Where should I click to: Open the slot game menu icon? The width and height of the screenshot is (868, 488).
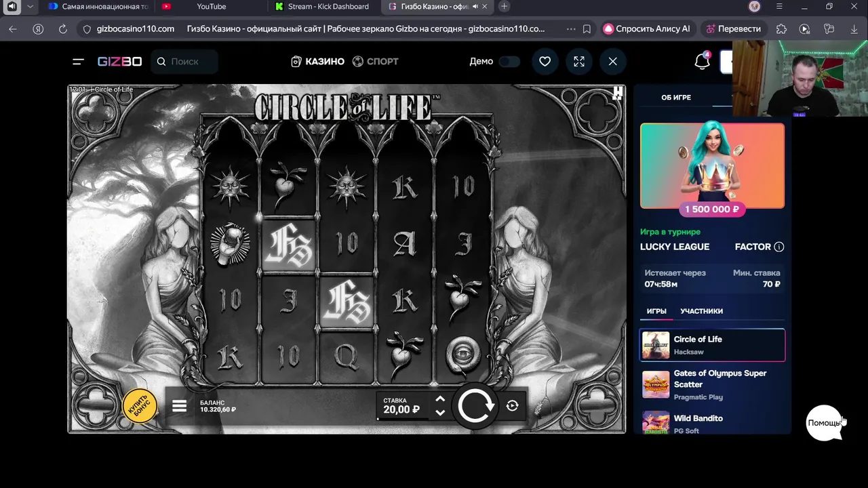[x=179, y=406]
